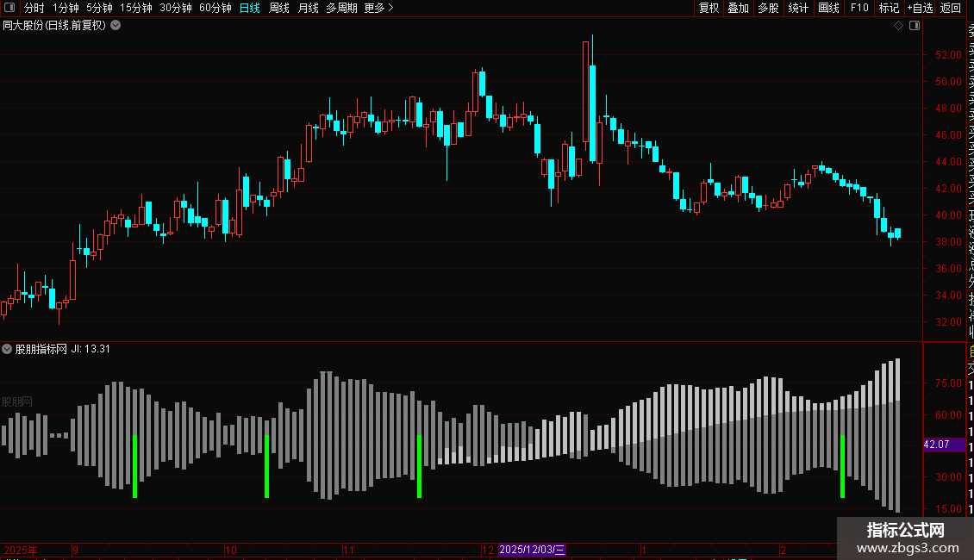Add stock with +自选 button
This screenshot has height=560, width=974.
pyautogui.click(x=920, y=8)
